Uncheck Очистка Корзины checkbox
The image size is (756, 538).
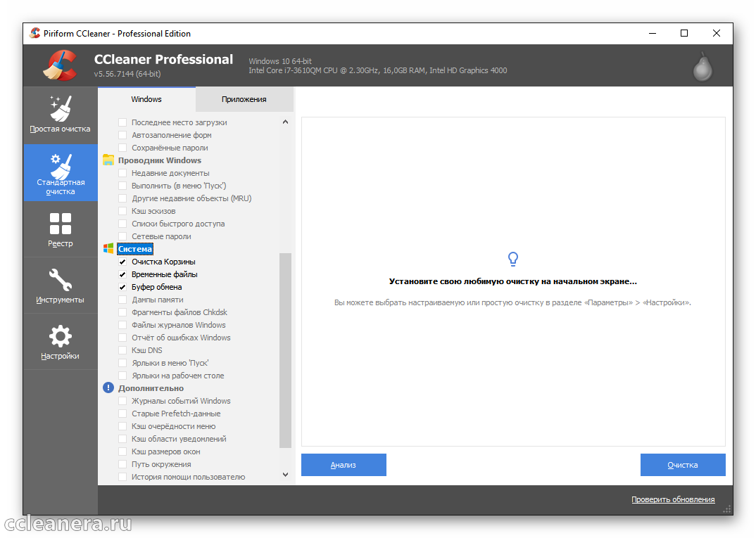[122, 262]
